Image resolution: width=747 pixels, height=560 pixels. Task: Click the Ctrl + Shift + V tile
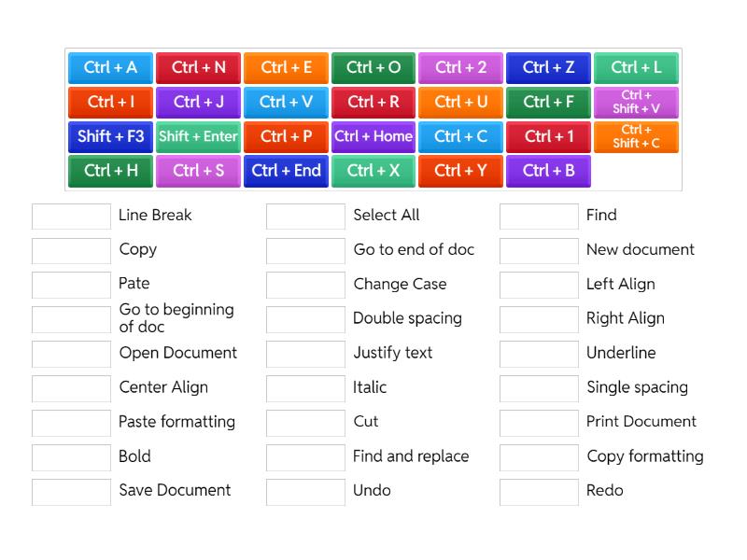tap(636, 103)
